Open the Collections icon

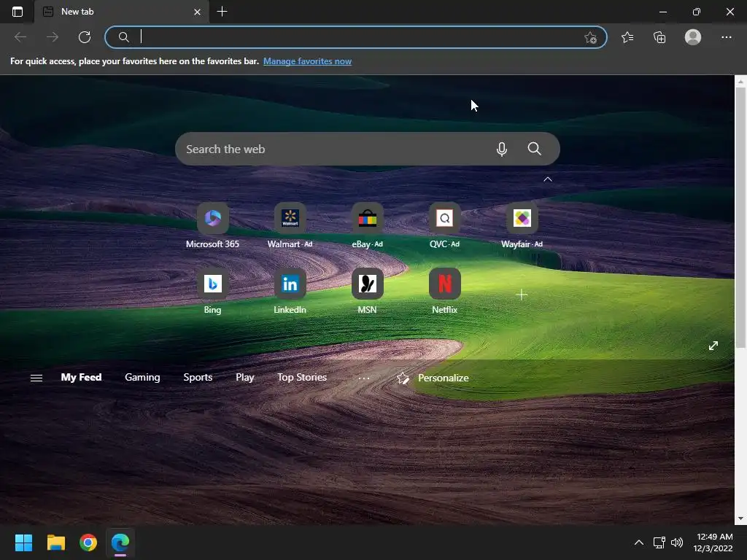(659, 37)
